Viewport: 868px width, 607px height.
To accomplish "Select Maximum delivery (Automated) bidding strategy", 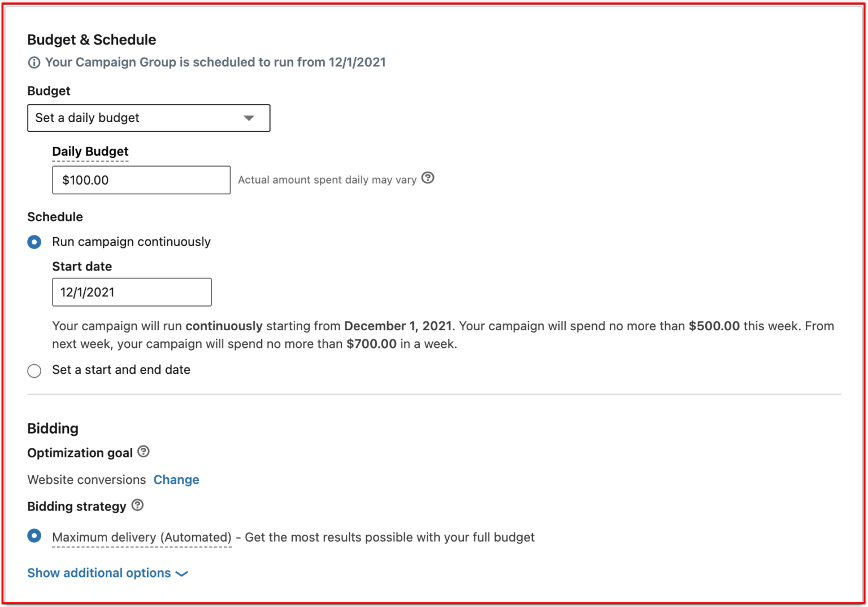I will click(x=34, y=537).
